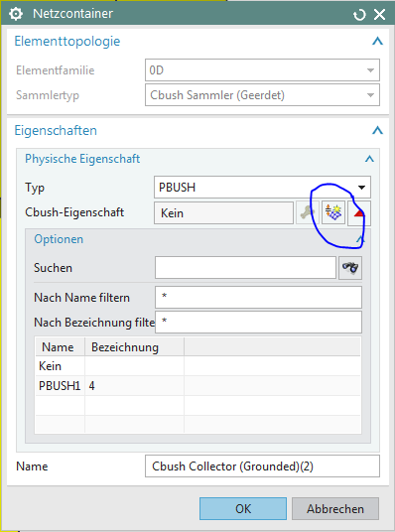Click the Bezeichnung value 4 cell
The image size is (395, 532).
[x=134, y=386]
